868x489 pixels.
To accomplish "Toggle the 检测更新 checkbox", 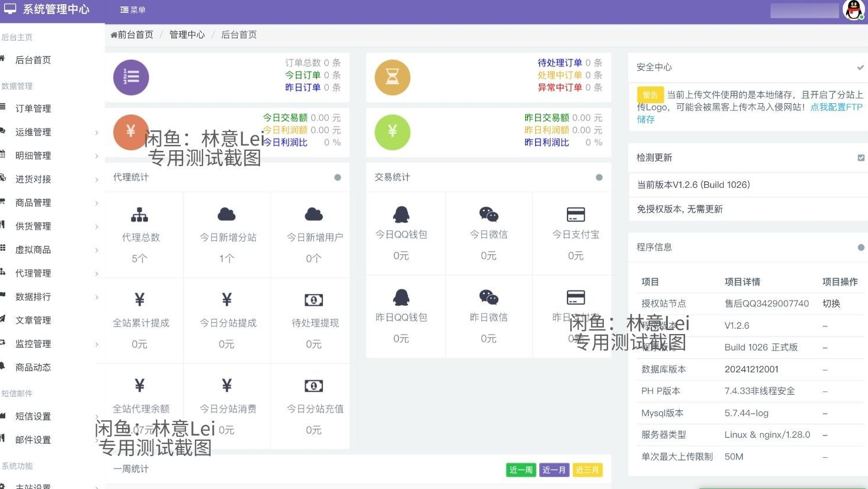I will point(861,157).
